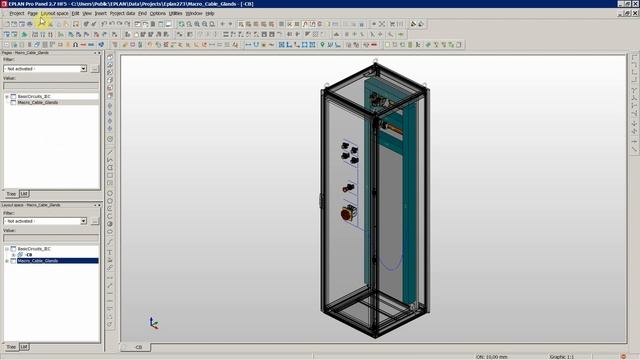Image resolution: width=640 pixels, height=360 pixels.
Task: Expand BasicCircuits_IEC in the Pages tree
Action: click(x=7, y=97)
